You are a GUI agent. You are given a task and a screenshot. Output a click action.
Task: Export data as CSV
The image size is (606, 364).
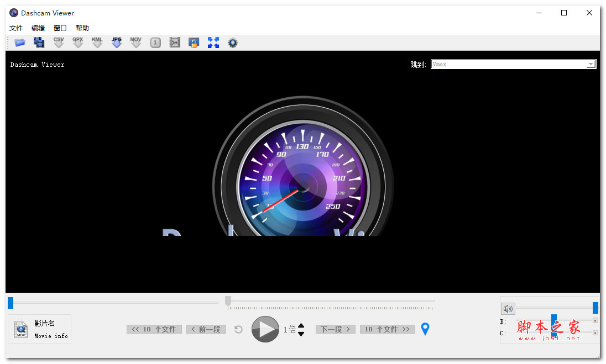pos(58,42)
